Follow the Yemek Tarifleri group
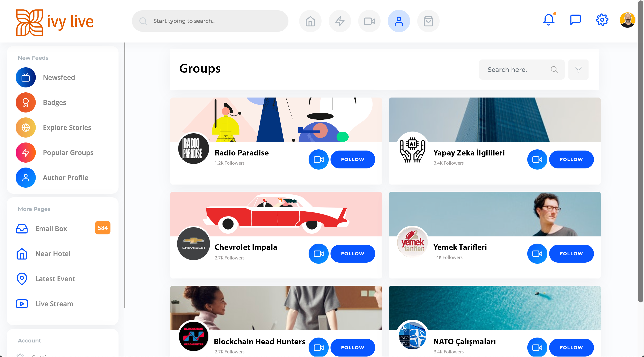 point(571,253)
